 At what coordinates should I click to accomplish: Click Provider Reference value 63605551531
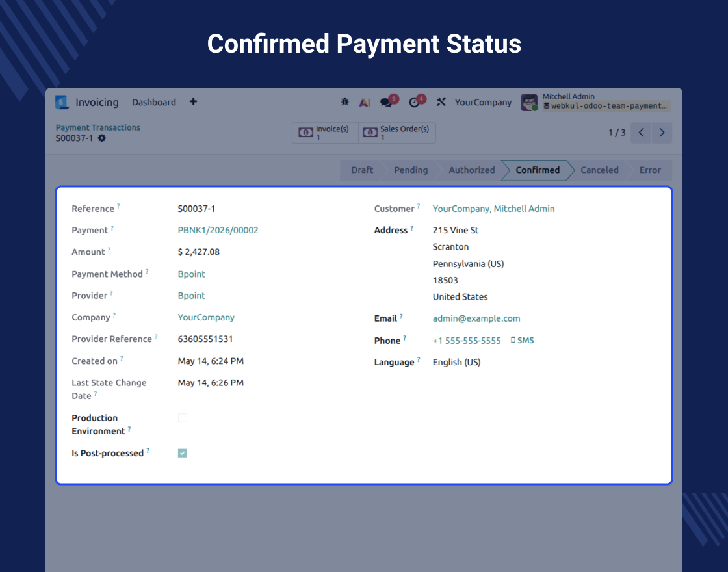[205, 339]
